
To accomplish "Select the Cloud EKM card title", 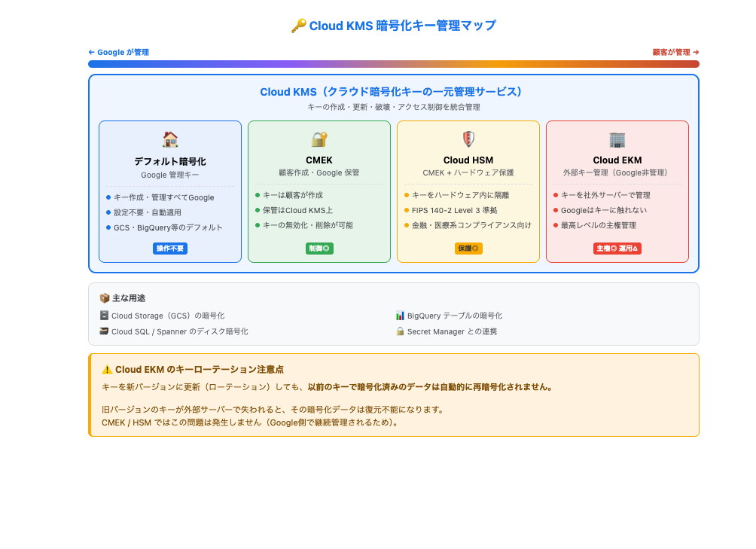I will [617, 160].
